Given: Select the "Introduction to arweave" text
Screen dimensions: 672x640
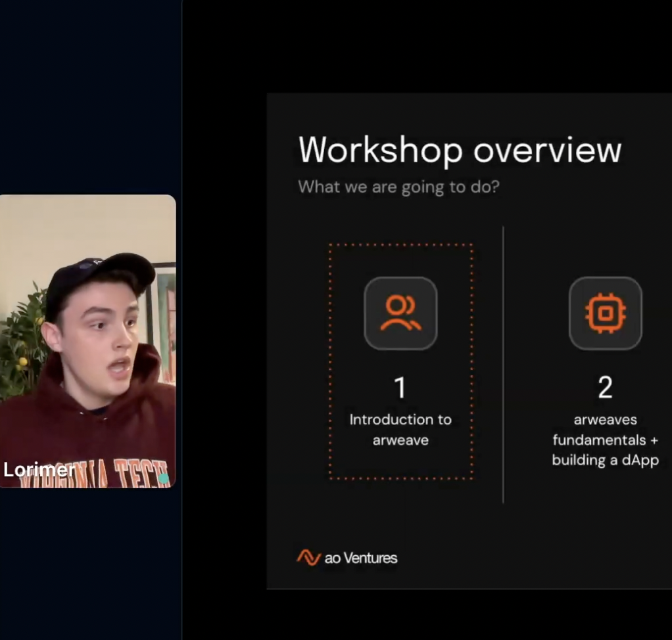Looking at the screenshot, I should pyautogui.click(x=400, y=430).
